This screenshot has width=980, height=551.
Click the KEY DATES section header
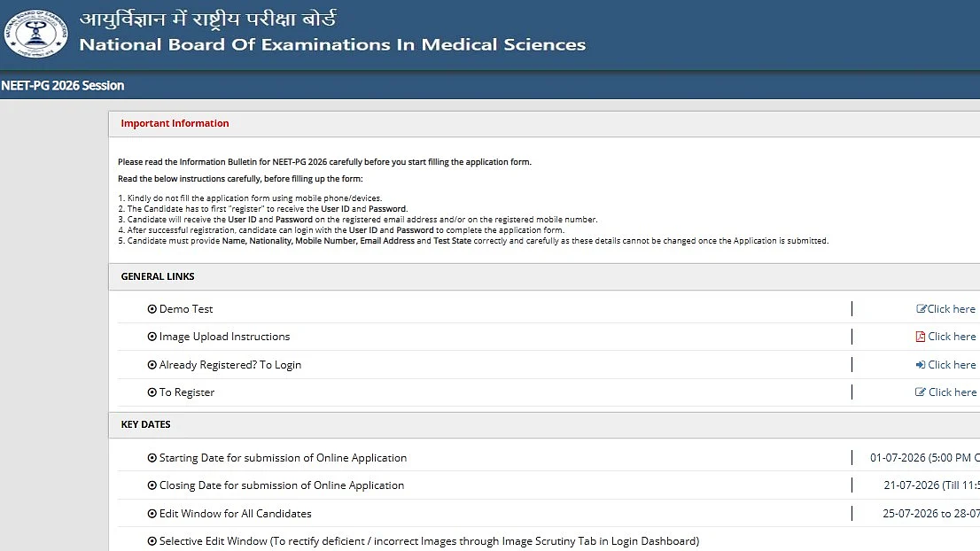(145, 424)
